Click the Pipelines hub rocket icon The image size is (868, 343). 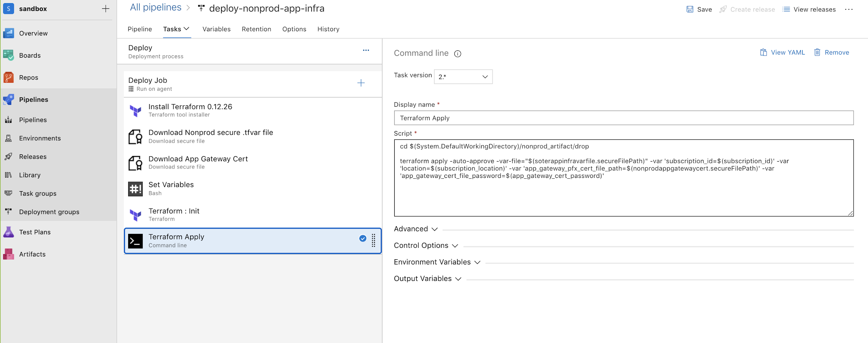point(8,99)
